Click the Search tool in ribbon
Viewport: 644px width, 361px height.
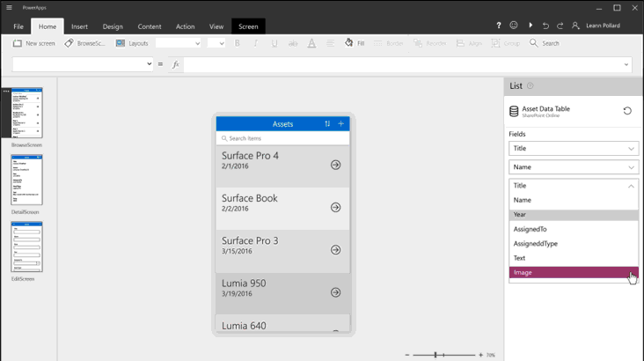(x=545, y=43)
